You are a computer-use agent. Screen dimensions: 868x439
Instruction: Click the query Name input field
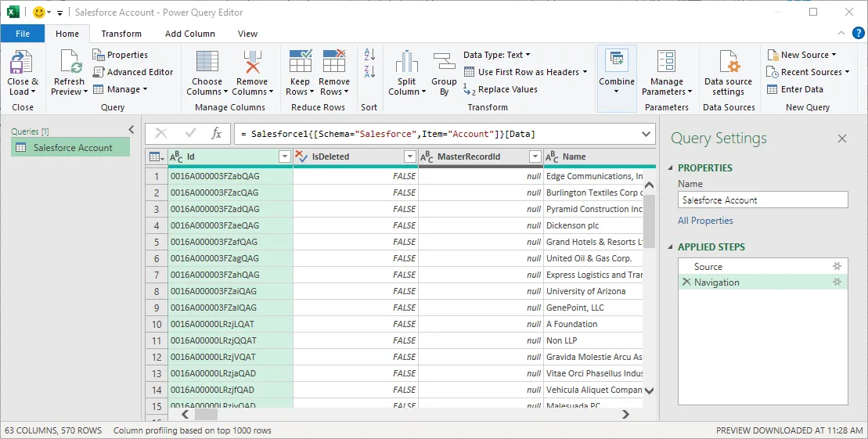[x=762, y=200]
